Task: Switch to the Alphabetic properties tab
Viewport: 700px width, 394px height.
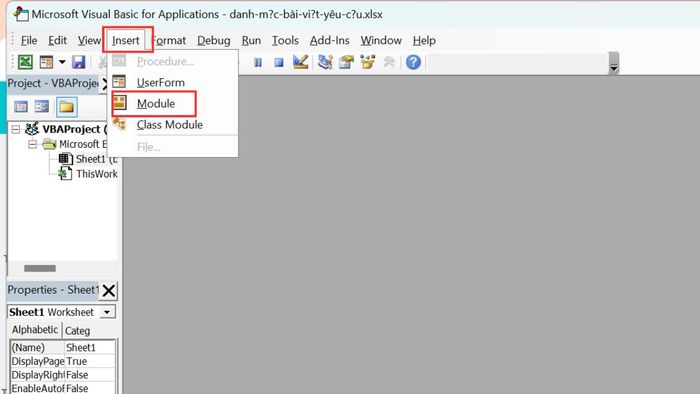Action: coord(35,330)
